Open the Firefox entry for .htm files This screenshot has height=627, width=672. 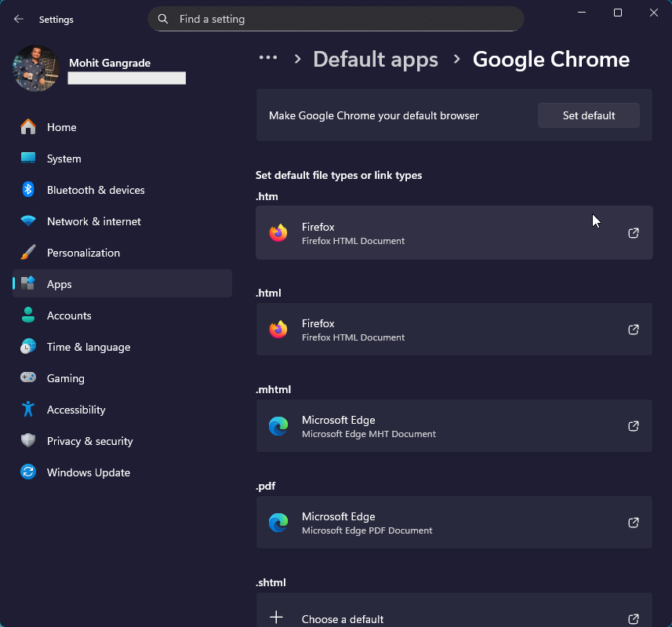tap(453, 232)
